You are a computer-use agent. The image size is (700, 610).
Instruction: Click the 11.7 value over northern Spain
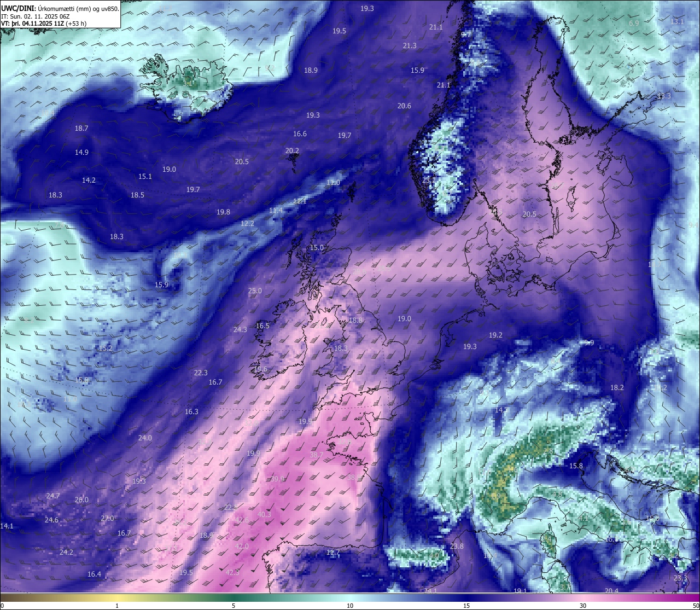coord(332,553)
